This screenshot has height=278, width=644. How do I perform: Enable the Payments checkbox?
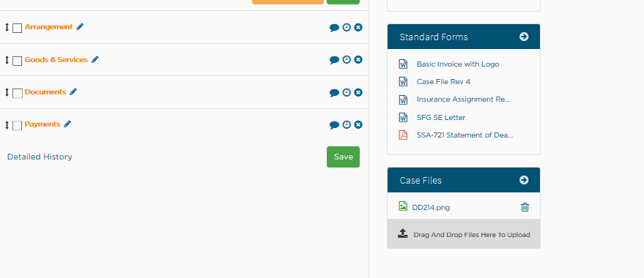pos(18,126)
